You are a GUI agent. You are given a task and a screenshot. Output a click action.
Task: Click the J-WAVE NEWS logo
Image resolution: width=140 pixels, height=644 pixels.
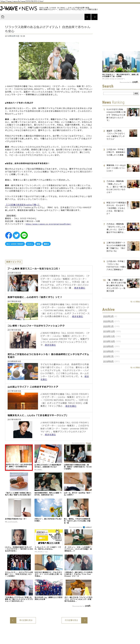click(x=19, y=9)
